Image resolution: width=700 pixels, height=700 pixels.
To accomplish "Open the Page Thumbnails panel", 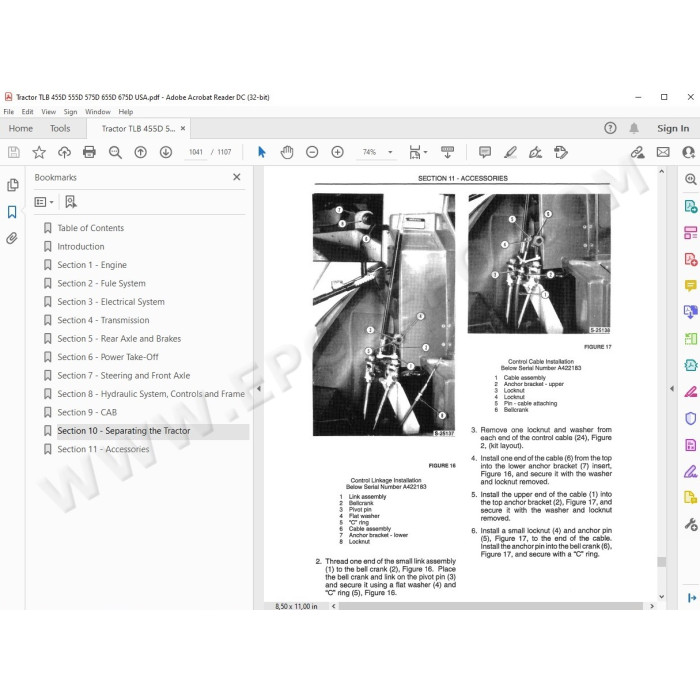I will tap(12, 185).
